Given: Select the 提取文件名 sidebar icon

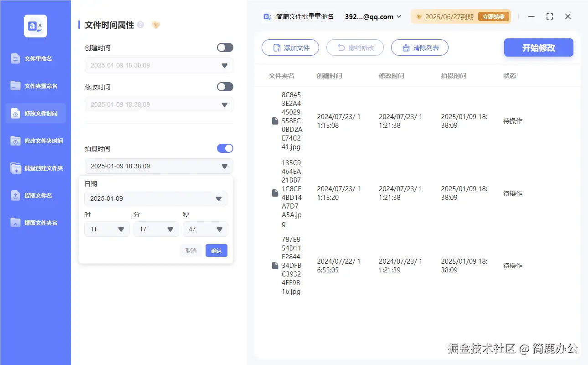Looking at the screenshot, I should pyautogui.click(x=35, y=195).
